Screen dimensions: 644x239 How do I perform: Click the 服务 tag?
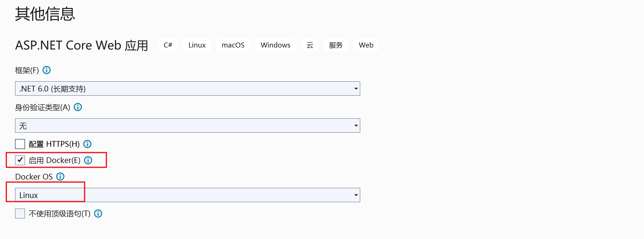tap(336, 45)
